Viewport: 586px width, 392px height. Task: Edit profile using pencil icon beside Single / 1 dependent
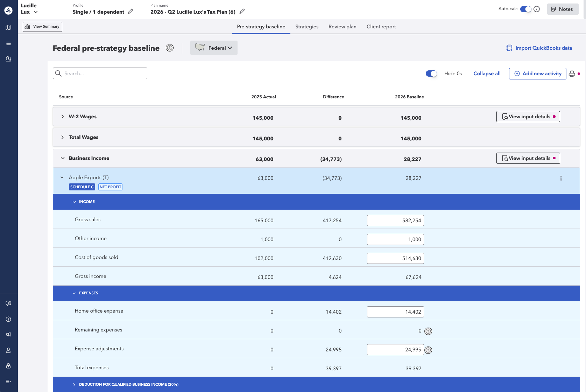tap(130, 12)
